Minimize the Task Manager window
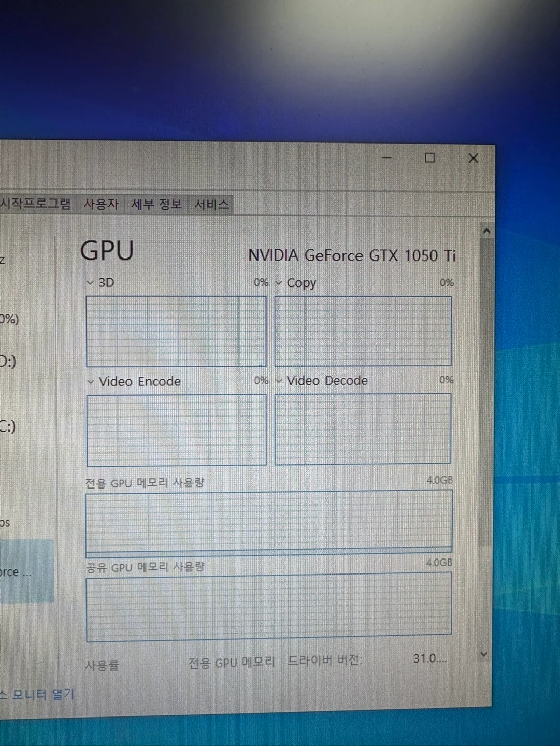560x746 pixels. 386,157
